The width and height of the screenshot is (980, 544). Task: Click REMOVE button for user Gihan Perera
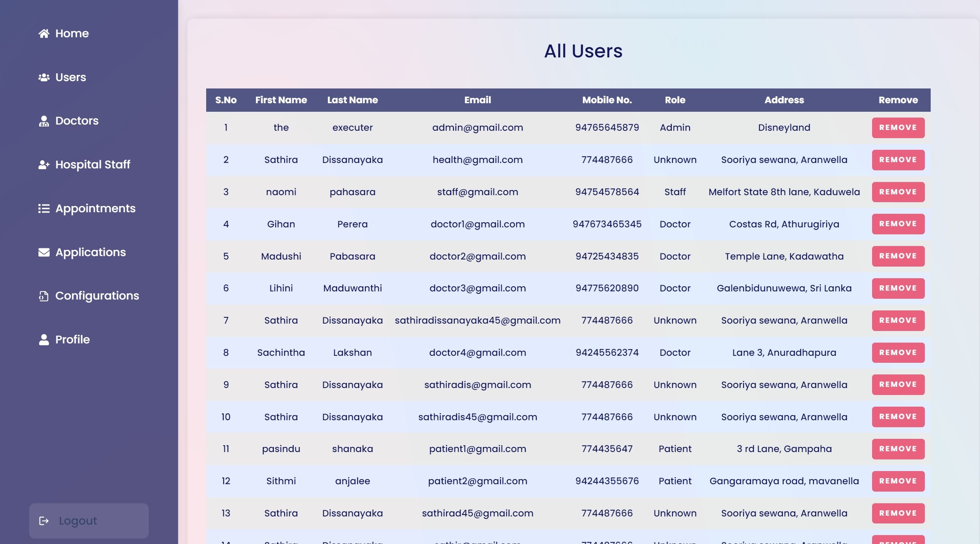898,224
